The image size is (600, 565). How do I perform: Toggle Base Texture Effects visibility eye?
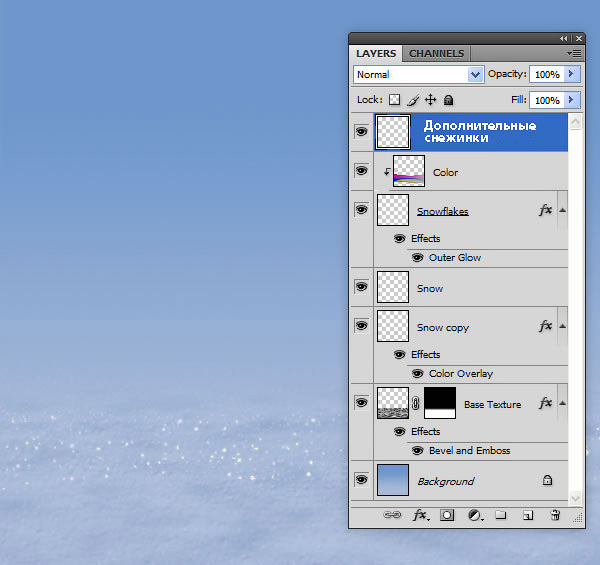(399, 431)
